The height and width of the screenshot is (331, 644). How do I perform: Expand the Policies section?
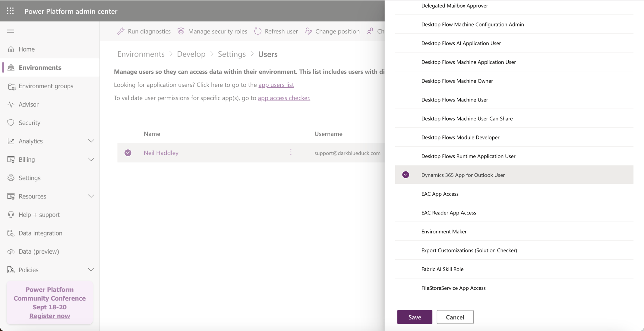[91, 270]
